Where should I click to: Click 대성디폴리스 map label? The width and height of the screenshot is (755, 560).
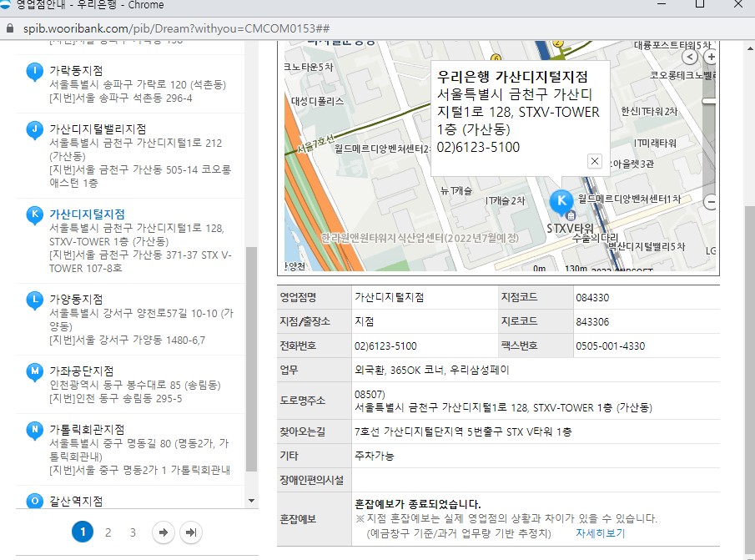click(317, 101)
